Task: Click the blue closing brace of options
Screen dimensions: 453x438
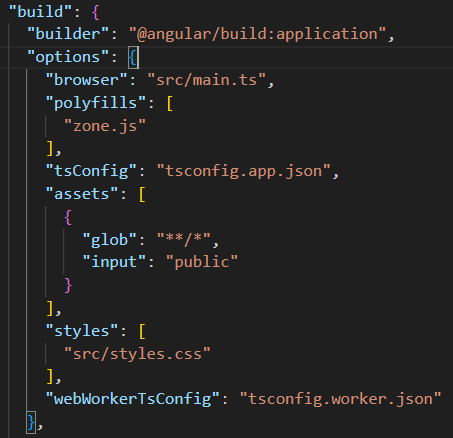Action: [x=31, y=423]
